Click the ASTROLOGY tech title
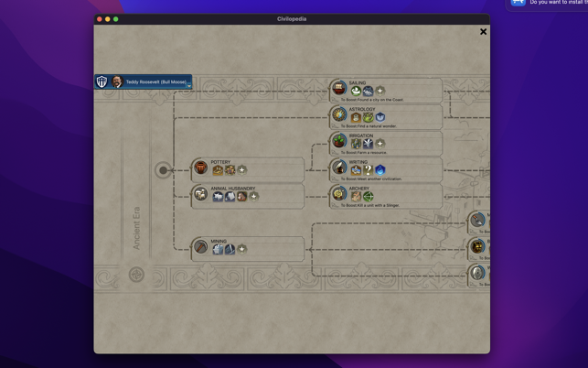This screenshot has height=368, width=588. pyautogui.click(x=362, y=109)
